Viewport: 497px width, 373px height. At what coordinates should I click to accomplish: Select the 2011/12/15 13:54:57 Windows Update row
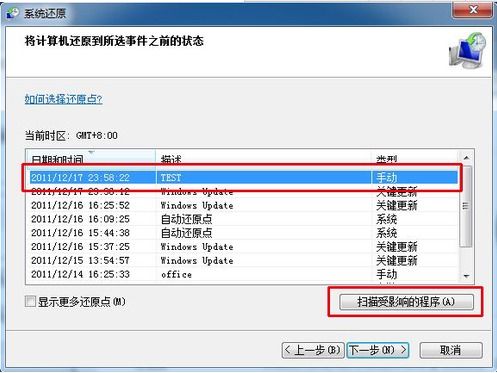pos(243,260)
